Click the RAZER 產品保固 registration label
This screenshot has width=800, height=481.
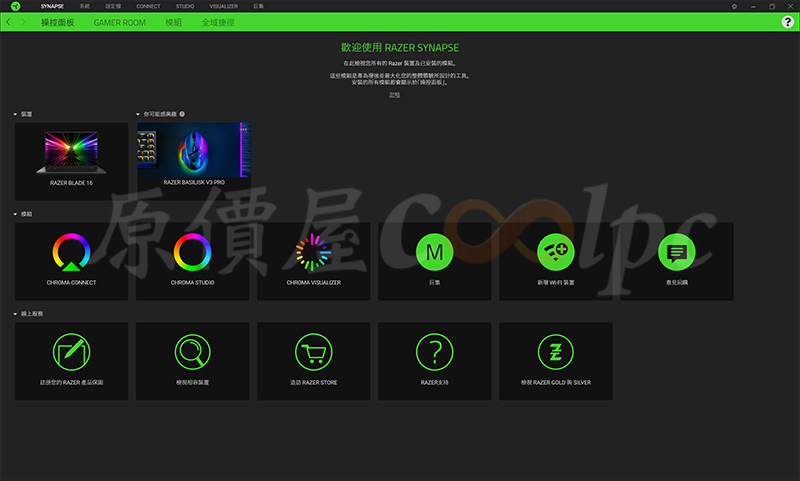(71, 383)
